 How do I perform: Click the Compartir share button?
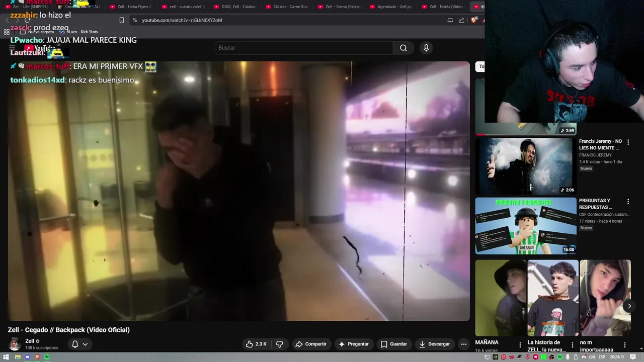click(311, 344)
